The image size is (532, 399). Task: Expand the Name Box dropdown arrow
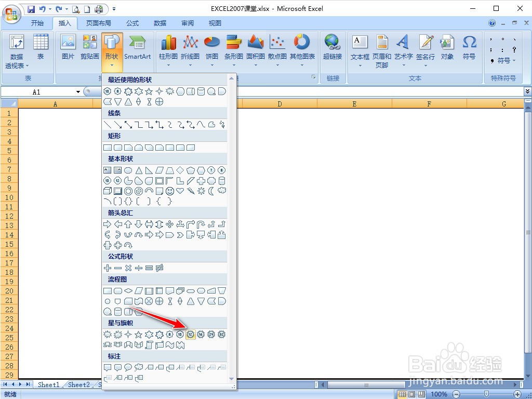(x=78, y=92)
